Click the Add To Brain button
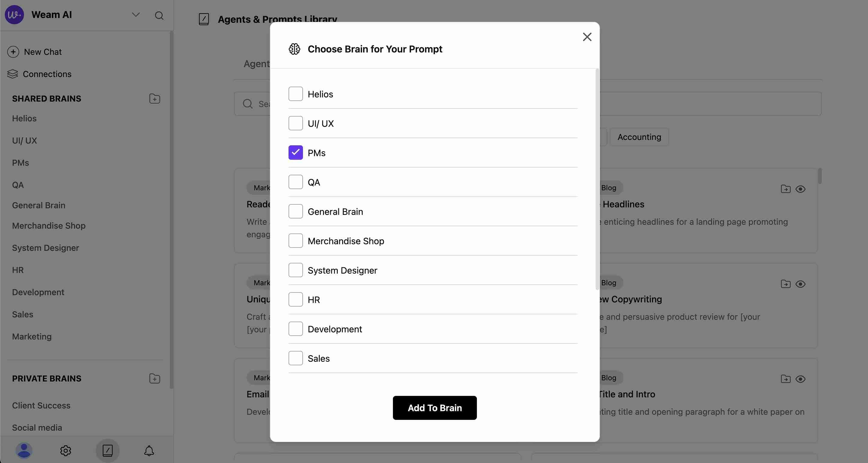Screen dimensions: 868x463 [x=435, y=408]
